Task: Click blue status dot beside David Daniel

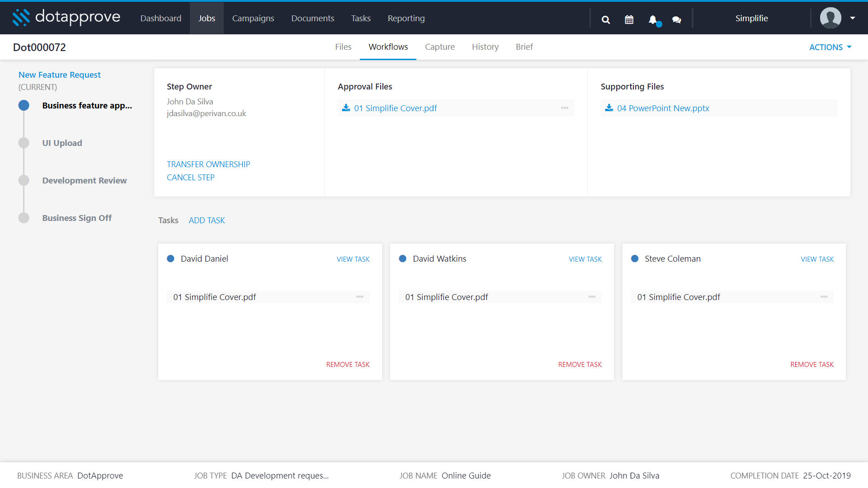Action: coord(170,259)
